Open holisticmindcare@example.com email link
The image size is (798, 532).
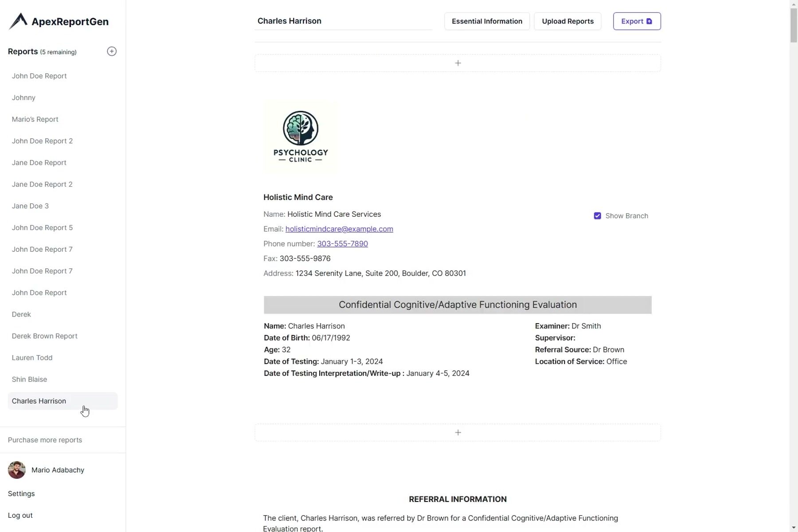point(339,229)
